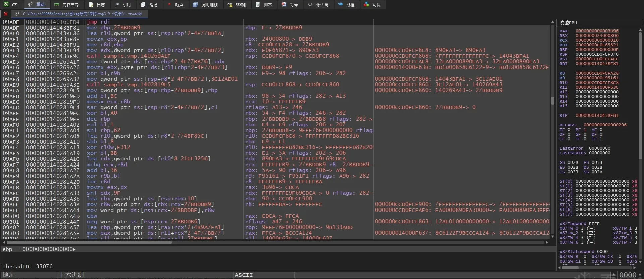The width and height of the screenshot is (644, 279).
Task: Switch to the SEH链 tab
Action: [237, 4]
